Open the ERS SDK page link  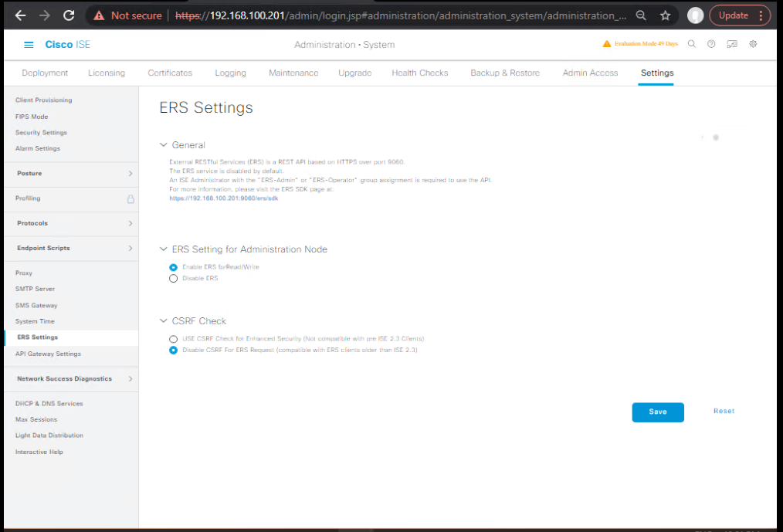223,198
